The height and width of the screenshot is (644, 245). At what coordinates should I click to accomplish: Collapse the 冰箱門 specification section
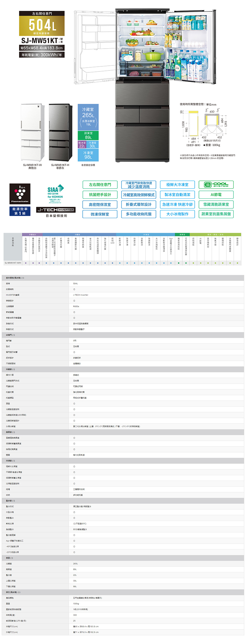click(x=10, y=335)
